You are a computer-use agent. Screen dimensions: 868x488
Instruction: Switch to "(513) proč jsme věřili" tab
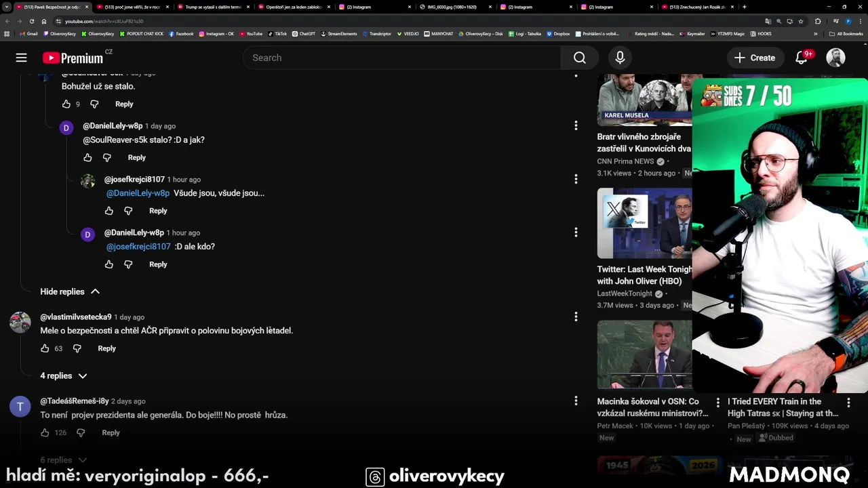click(132, 7)
